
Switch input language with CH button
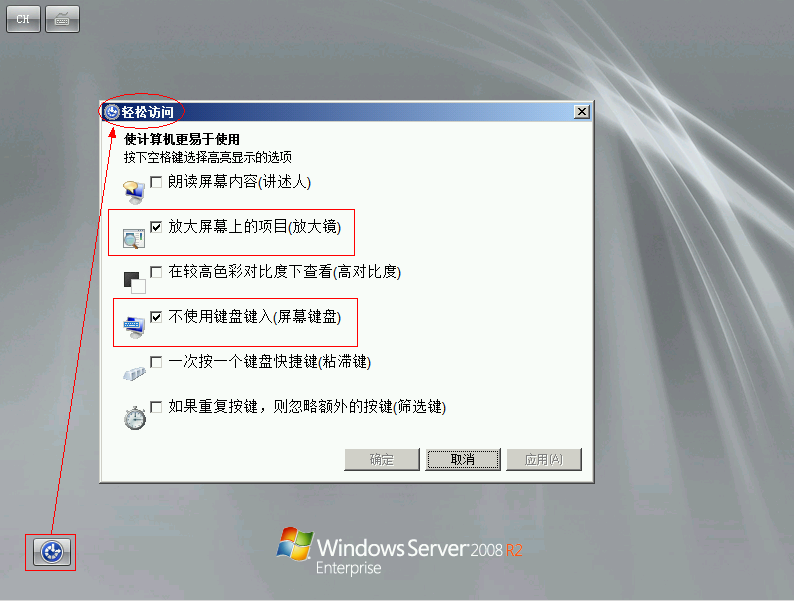click(x=23, y=19)
